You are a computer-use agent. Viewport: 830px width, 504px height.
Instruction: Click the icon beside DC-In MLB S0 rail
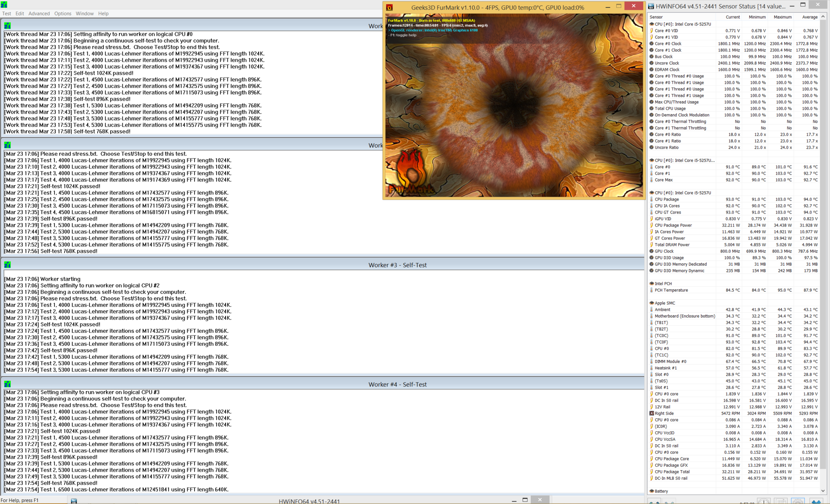(x=651, y=478)
